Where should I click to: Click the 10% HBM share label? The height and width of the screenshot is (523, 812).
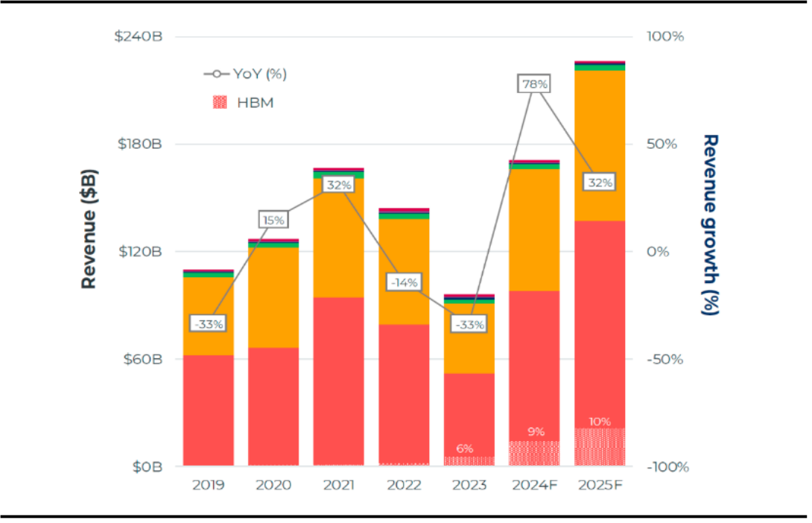point(600,422)
